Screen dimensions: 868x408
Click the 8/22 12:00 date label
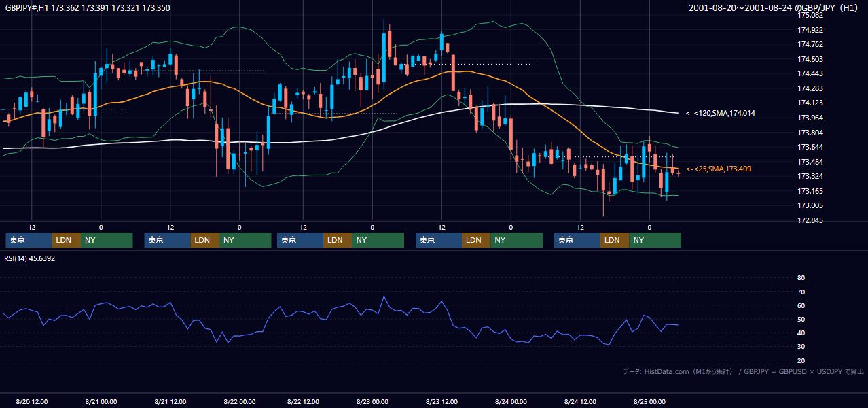click(x=303, y=402)
